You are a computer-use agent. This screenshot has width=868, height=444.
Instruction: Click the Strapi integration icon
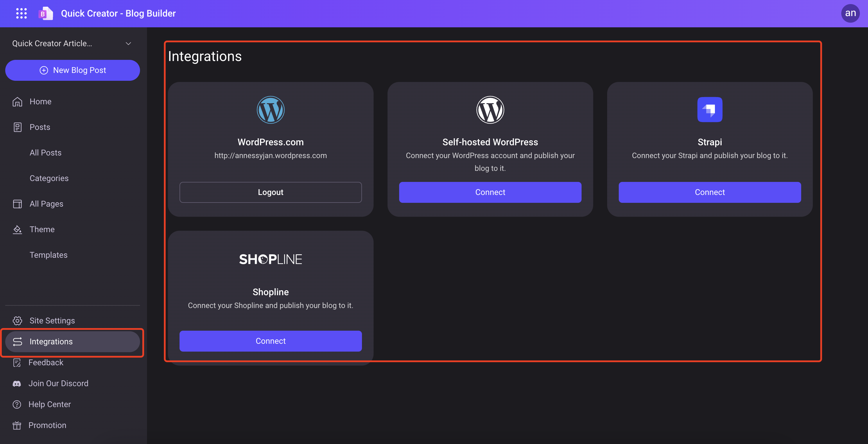tap(710, 109)
